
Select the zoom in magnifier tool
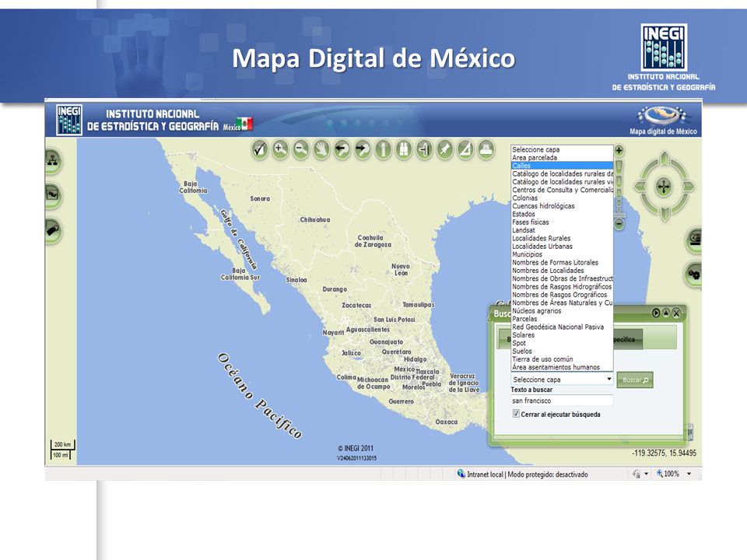pyautogui.click(x=280, y=149)
